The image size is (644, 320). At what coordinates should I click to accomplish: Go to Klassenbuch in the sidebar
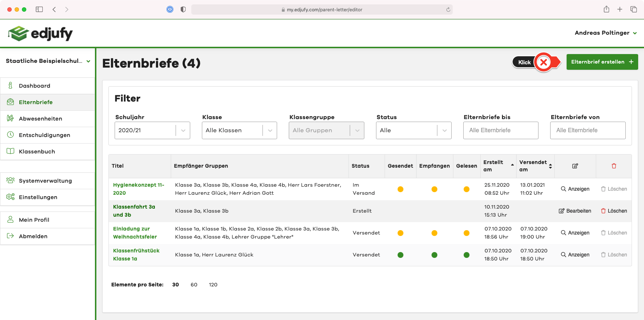37,152
